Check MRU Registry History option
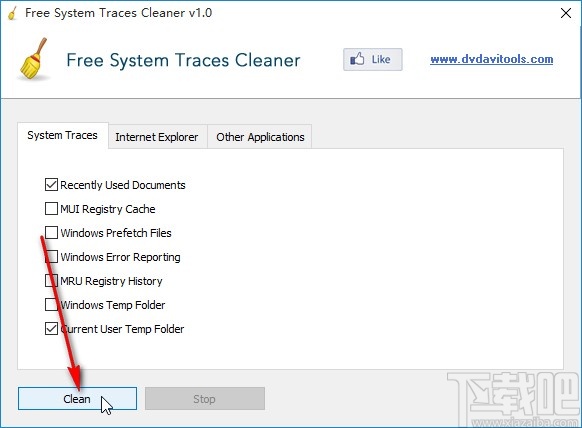 pos(51,281)
